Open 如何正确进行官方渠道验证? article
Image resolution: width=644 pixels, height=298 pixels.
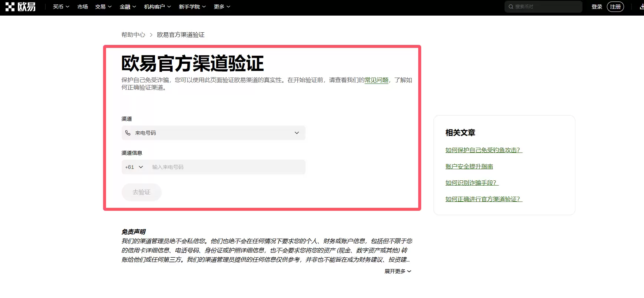click(484, 199)
